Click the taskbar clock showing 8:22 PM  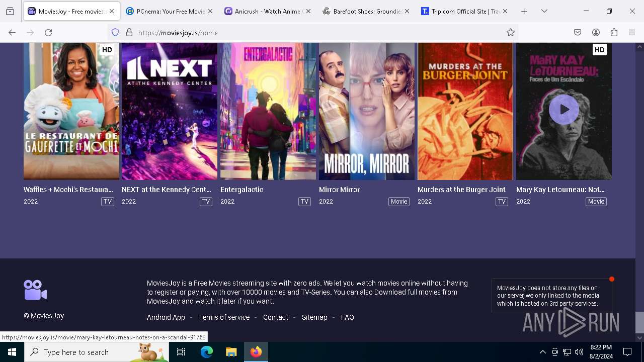tap(601, 352)
